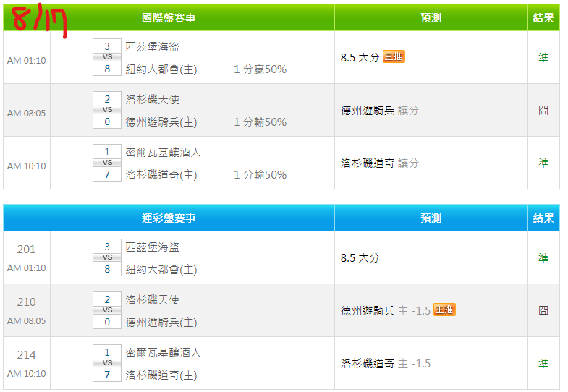The width and height of the screenshot is (568, 392).
Task: Click the 囧 result in game 210
Action: 543,310
